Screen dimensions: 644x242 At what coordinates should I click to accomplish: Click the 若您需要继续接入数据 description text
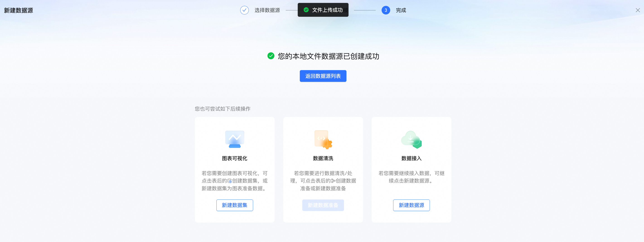411,177
